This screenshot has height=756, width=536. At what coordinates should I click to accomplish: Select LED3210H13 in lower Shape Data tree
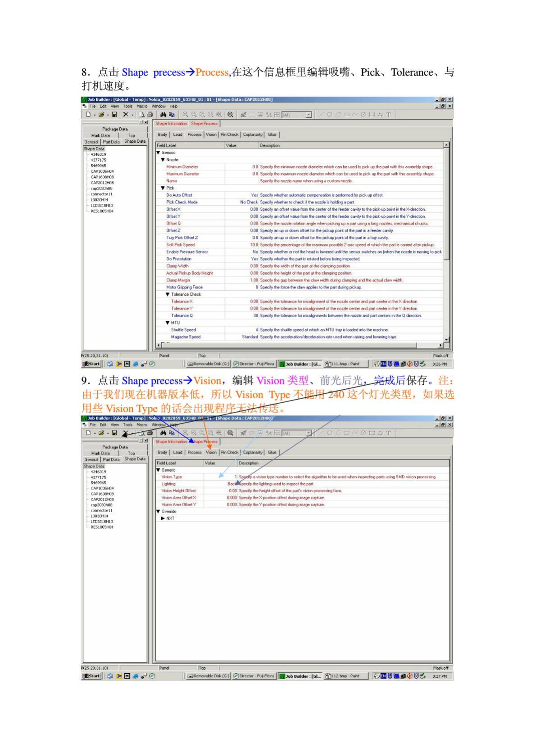[x=102, y=522]
